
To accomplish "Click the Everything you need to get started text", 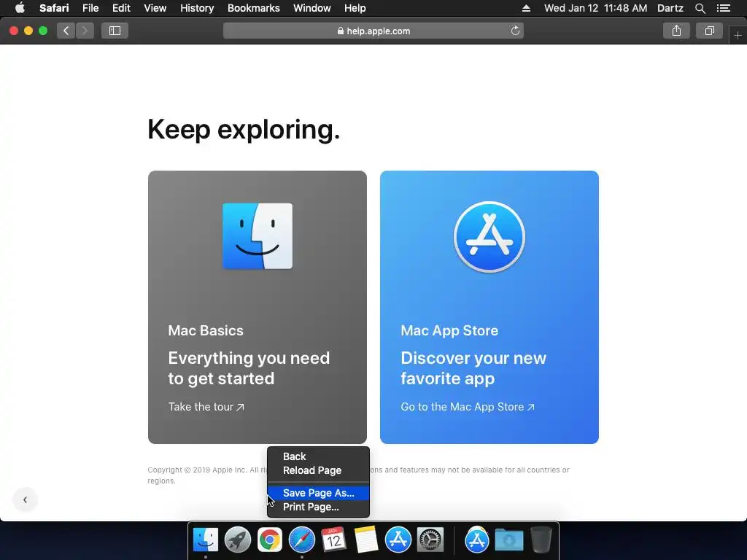I will (249, 368).
